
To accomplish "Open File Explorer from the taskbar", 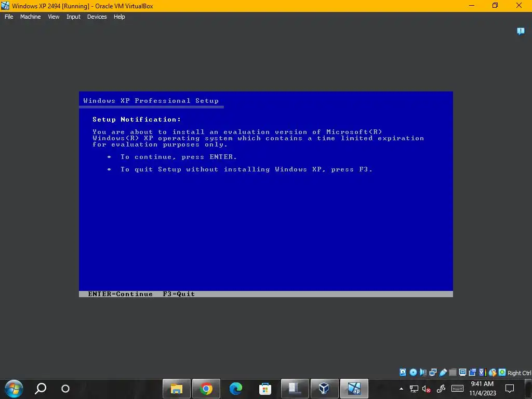I will point(177,389).
